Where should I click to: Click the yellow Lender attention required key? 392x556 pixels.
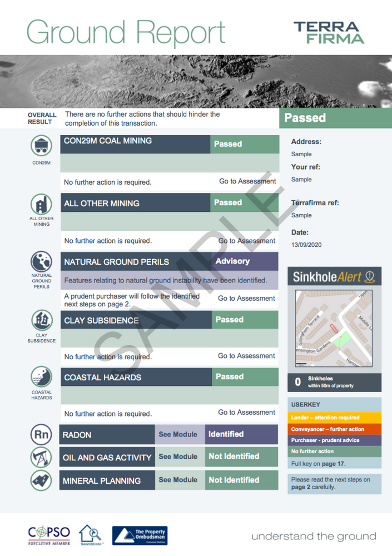335,418
